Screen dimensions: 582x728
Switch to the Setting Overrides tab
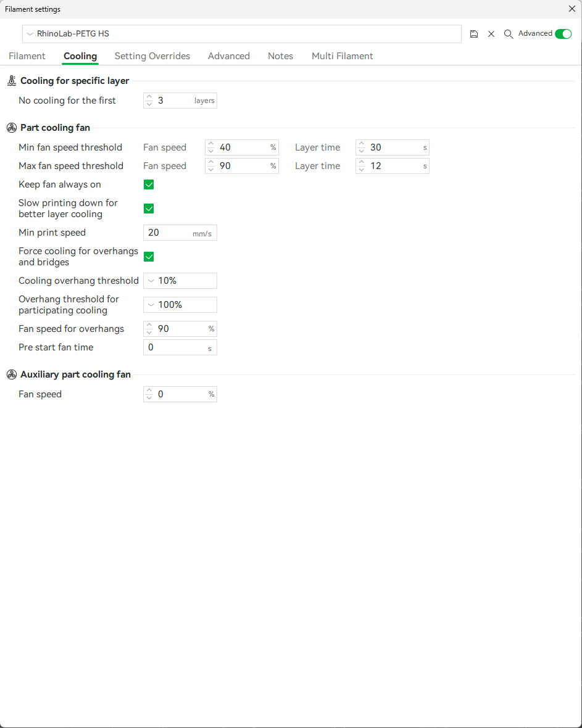pyautogui.click(x=152, y=56)
